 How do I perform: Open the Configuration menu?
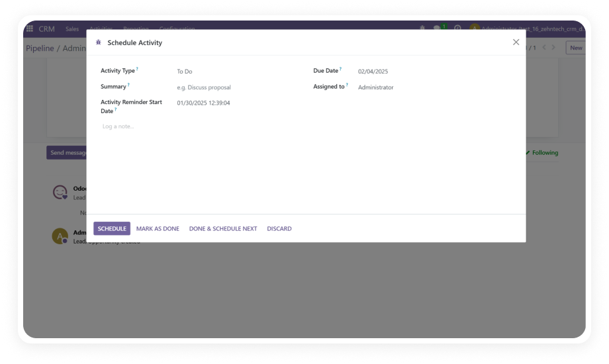click(177, 28)
